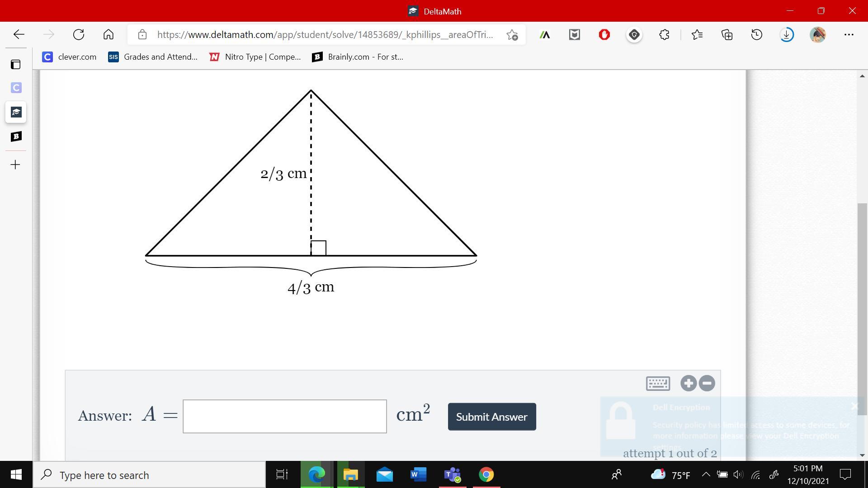Open the Collections icon in toolbar
The width and height of the screenshot is (868, 488).
click(727, 35)
